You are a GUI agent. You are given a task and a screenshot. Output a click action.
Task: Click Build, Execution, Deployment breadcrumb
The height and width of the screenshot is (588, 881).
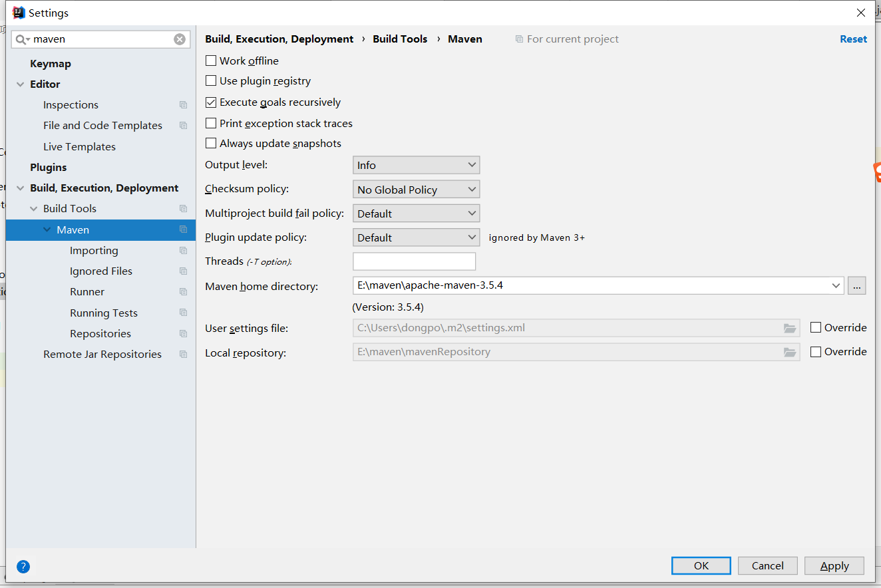279,39
